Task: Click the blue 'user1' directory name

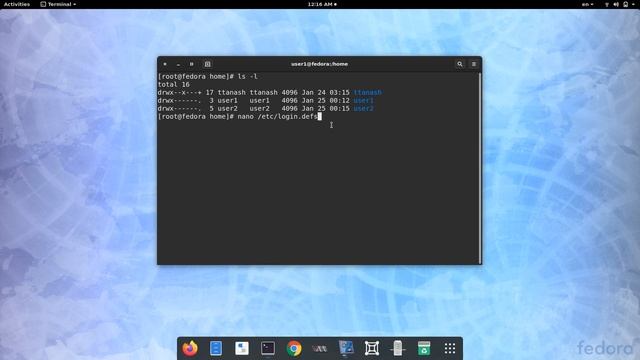Action: tap(364, 100)
